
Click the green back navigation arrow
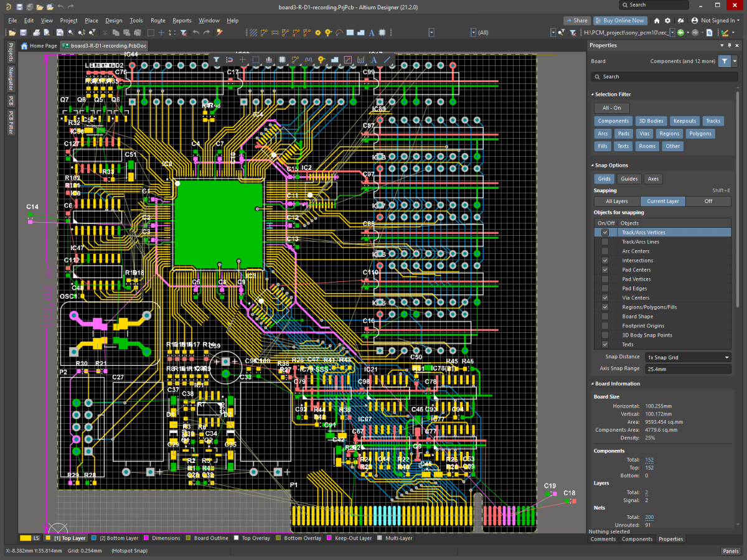tap(680, 32)
